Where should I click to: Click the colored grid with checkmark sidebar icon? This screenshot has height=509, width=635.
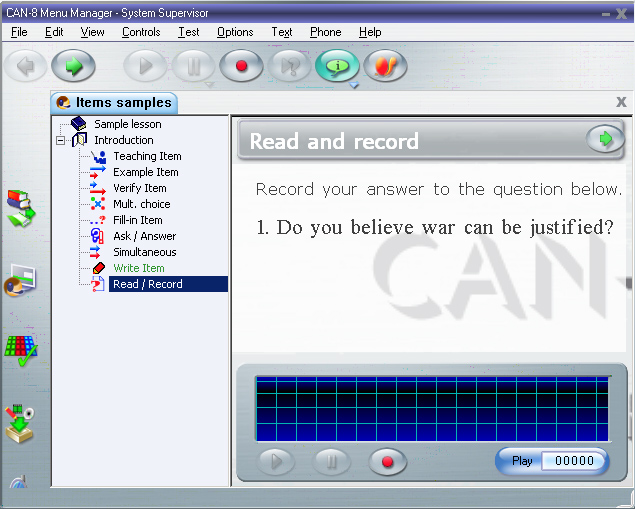20,351
